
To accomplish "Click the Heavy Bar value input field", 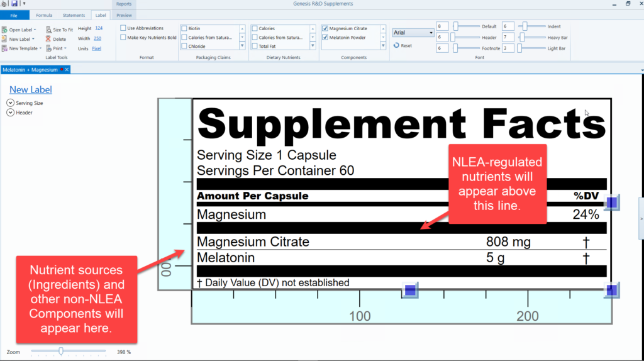I will pos(508,37).
